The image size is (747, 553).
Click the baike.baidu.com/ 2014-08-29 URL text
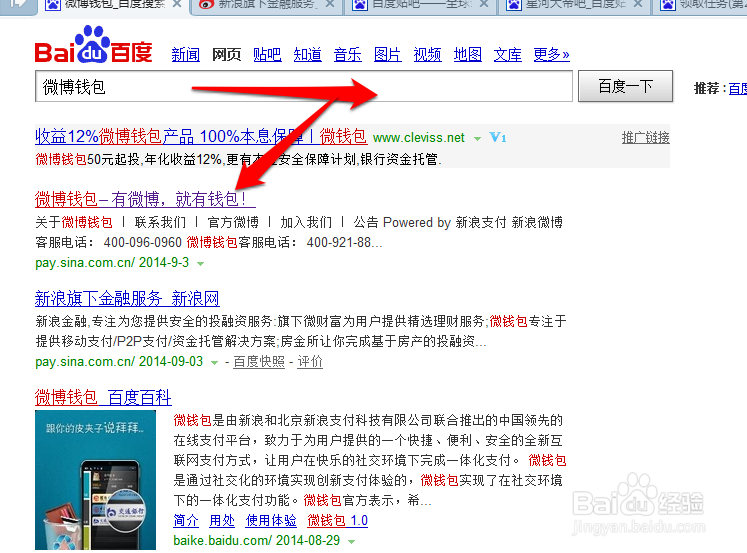tap(257, 541)
